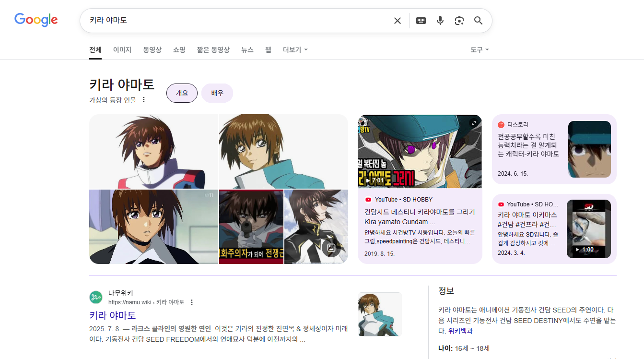View Kira image pointing a gun
The width and height of the screenshot is (644, 359).
point(251,227)
